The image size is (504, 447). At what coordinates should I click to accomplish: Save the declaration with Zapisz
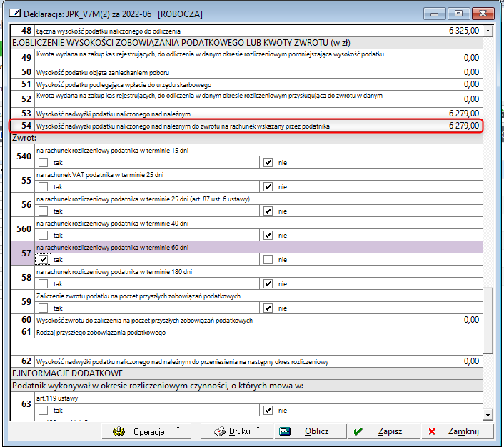(382, 432)
